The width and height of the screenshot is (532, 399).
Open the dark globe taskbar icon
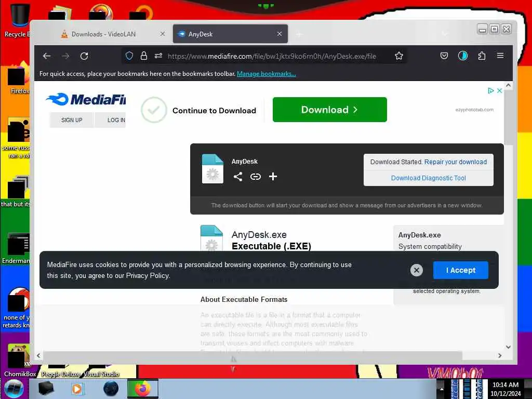pos(111,389)
